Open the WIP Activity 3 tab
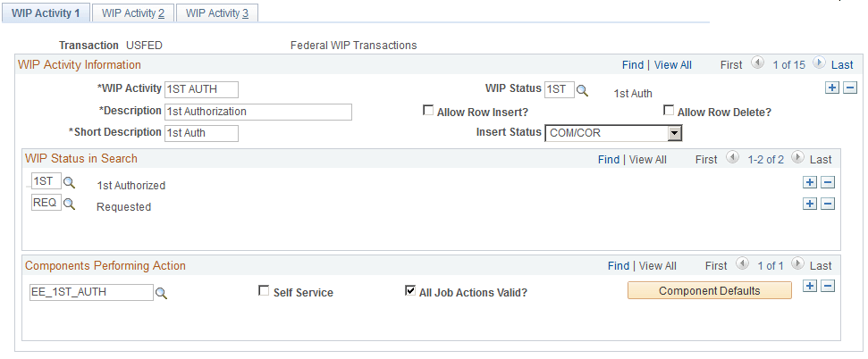 tap(217, 13)
